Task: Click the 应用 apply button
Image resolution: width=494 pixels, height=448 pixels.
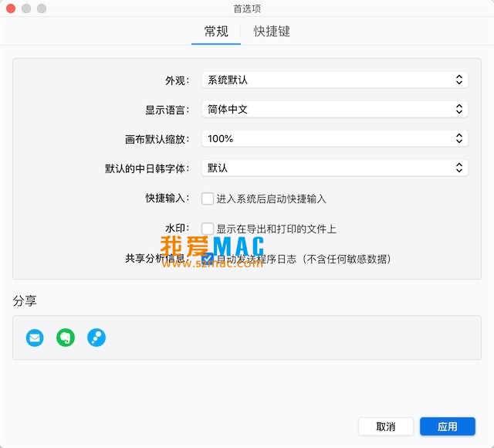Action: coord(448,426)
